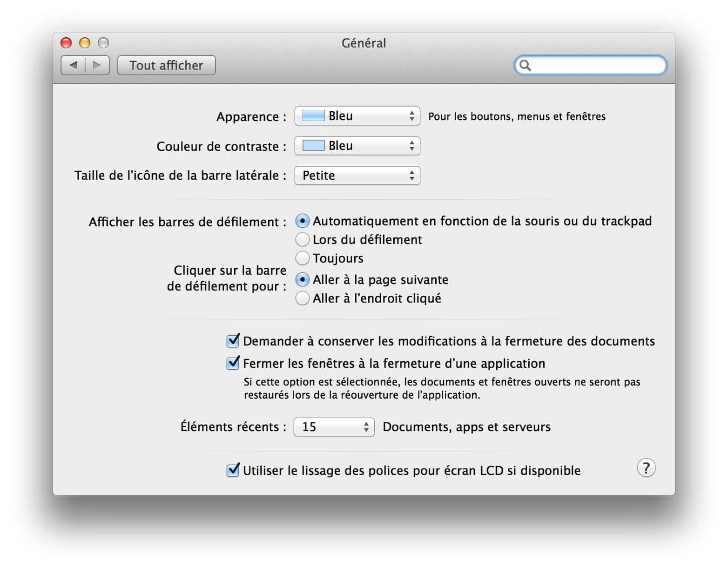The height and width of the screenshot is (569, 728).
Task: Click text Pour les boutons, menus et fenêtres
Action: pyautogui.click(x=517, y=116)
